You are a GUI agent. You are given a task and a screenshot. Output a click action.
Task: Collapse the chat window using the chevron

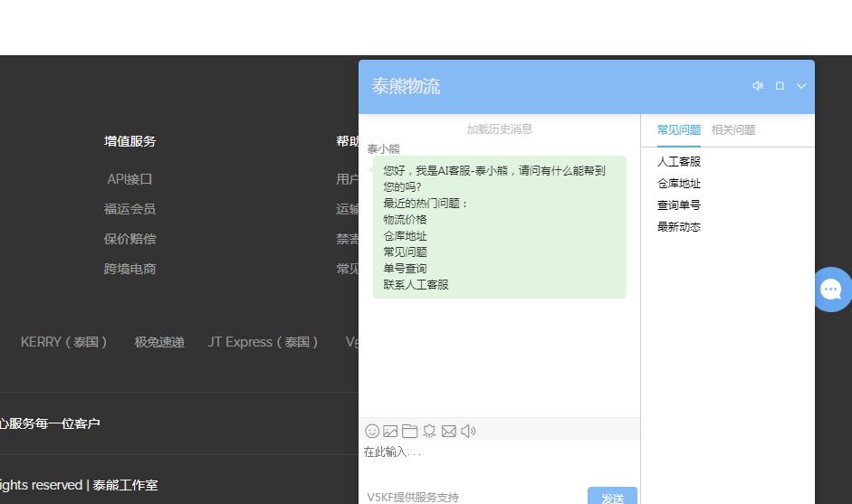(801, 86)
